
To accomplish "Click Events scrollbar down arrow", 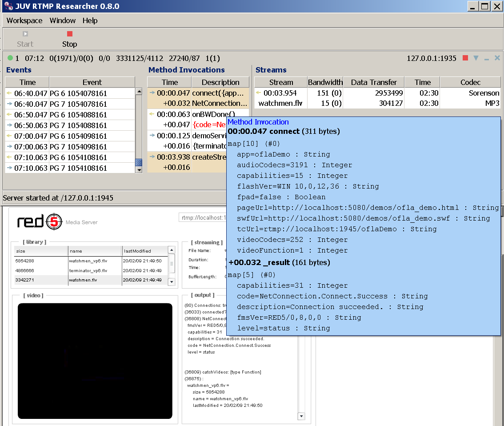I will (139, 170).
